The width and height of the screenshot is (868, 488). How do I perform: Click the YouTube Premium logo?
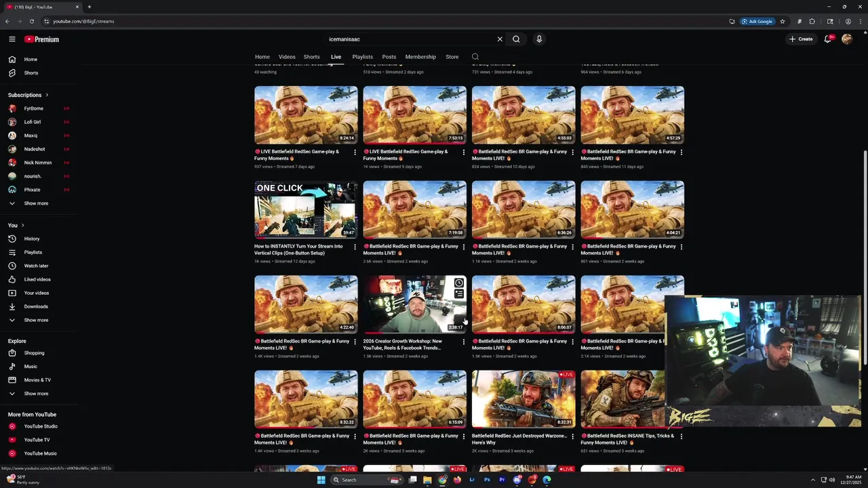click(x=42, y=39)
